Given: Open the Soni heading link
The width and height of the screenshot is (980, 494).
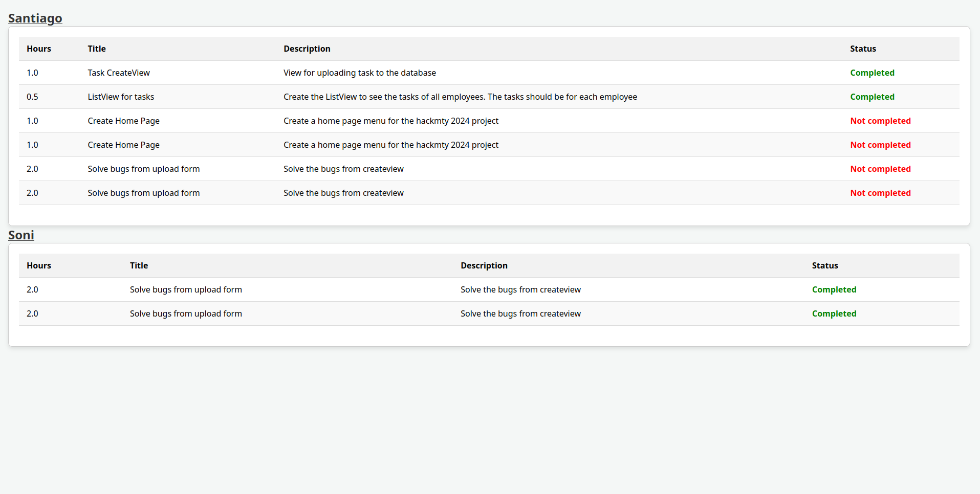Looking at the screenshot, I should click(21, 235).
